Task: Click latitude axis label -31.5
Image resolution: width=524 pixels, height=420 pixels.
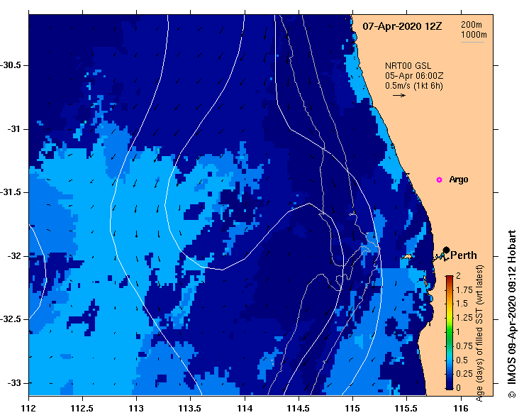Action: coord(11,192)
